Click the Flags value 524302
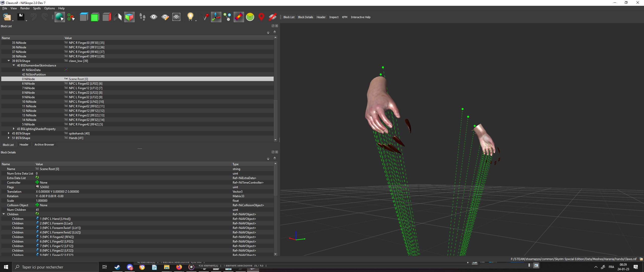 [45, 187]
